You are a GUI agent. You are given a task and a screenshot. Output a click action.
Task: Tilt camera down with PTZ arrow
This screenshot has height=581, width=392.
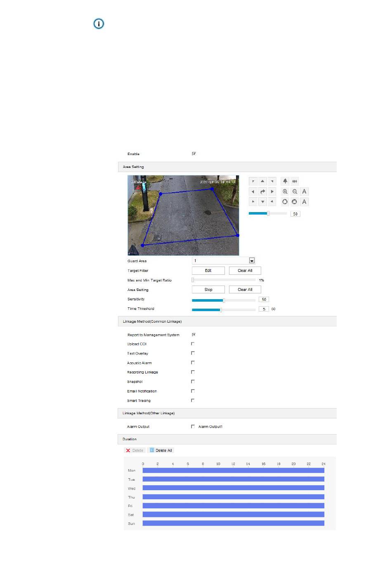click(262, 202)
